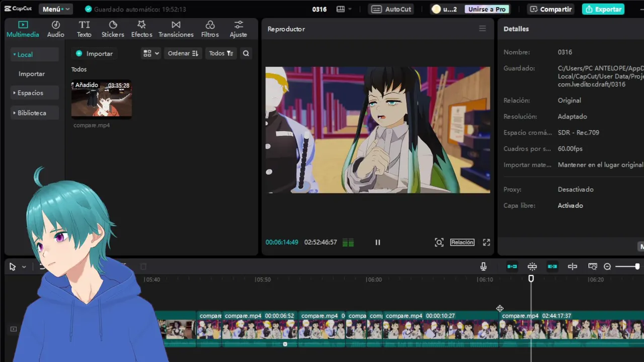This screenshot has height=362, width=644.
Task: Toggle auto snapping
Action: coord(532,266)
